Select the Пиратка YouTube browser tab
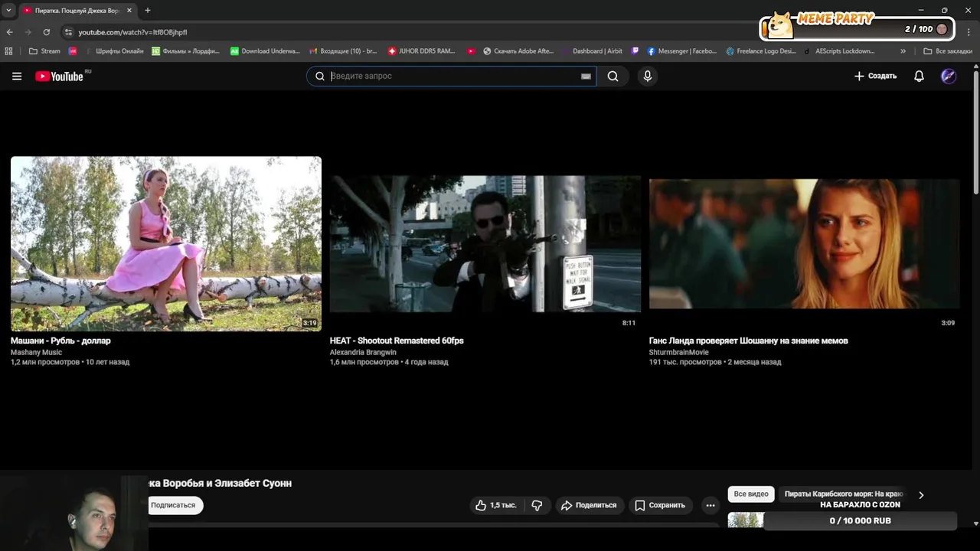Image resolution: width=980 pixels, height=551 pixels. click(77, 11)
